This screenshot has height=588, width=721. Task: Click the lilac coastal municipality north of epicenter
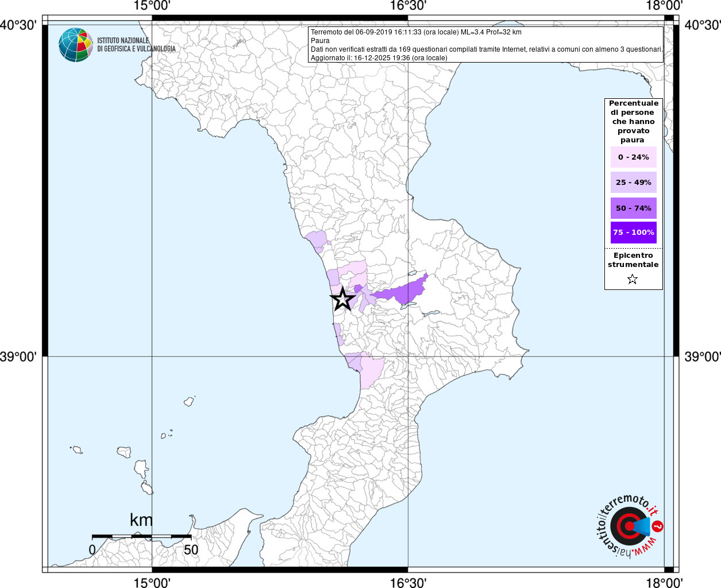[x=317, y=241]
